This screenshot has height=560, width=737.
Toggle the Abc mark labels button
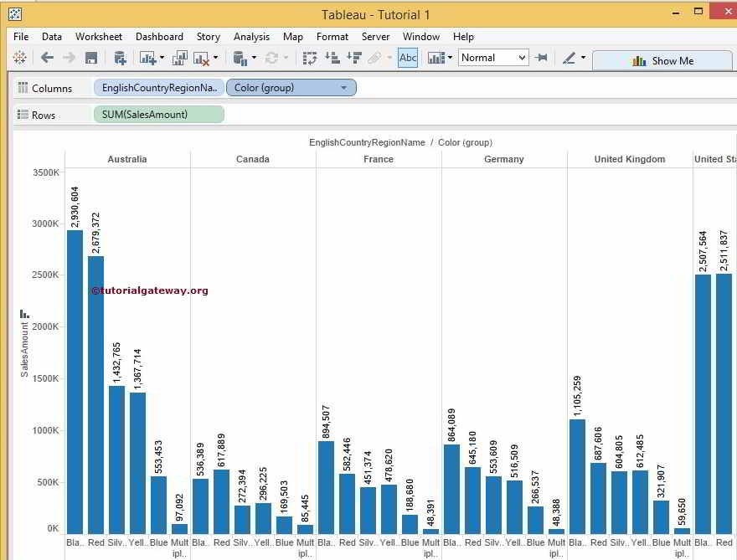(x=408, y=58)
